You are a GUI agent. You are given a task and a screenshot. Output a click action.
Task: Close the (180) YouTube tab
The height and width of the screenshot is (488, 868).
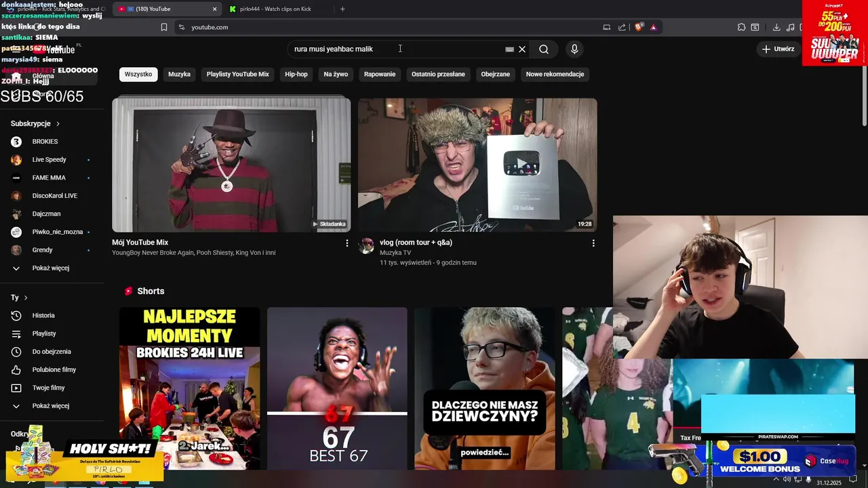point(215,9)
